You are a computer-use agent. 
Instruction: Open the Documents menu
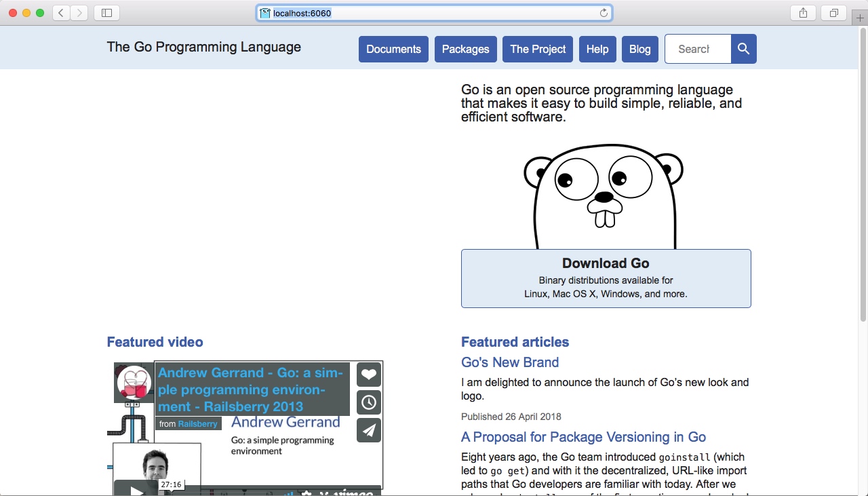[x=393, y=49]
